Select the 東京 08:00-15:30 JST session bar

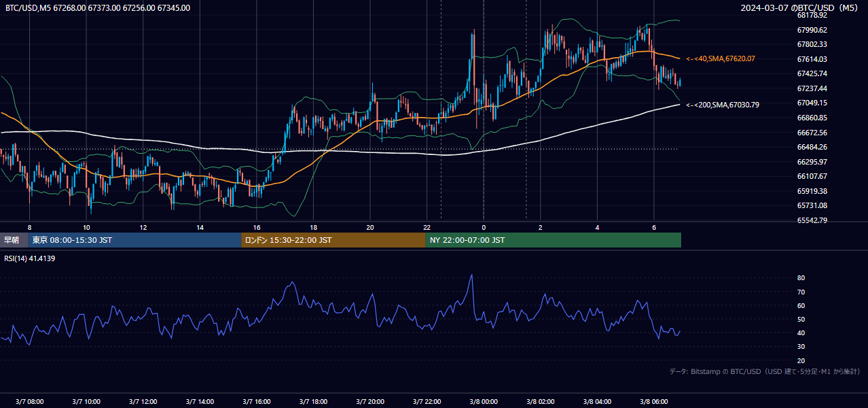[x=134, y=240]
